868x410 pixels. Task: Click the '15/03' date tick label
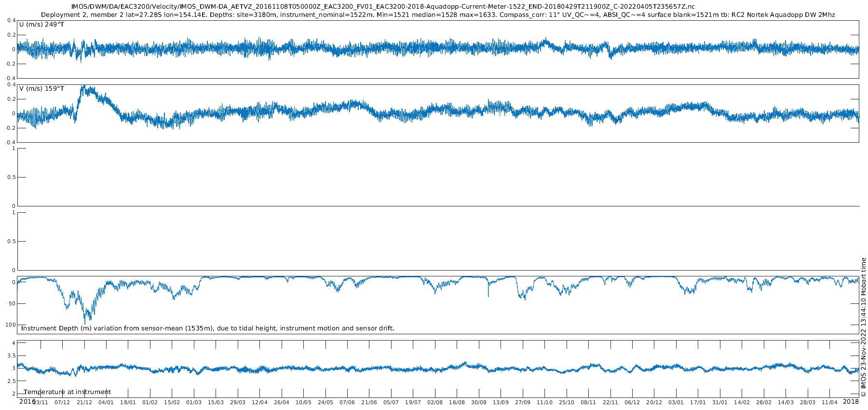pyautogui.click(x=216, y=402)
